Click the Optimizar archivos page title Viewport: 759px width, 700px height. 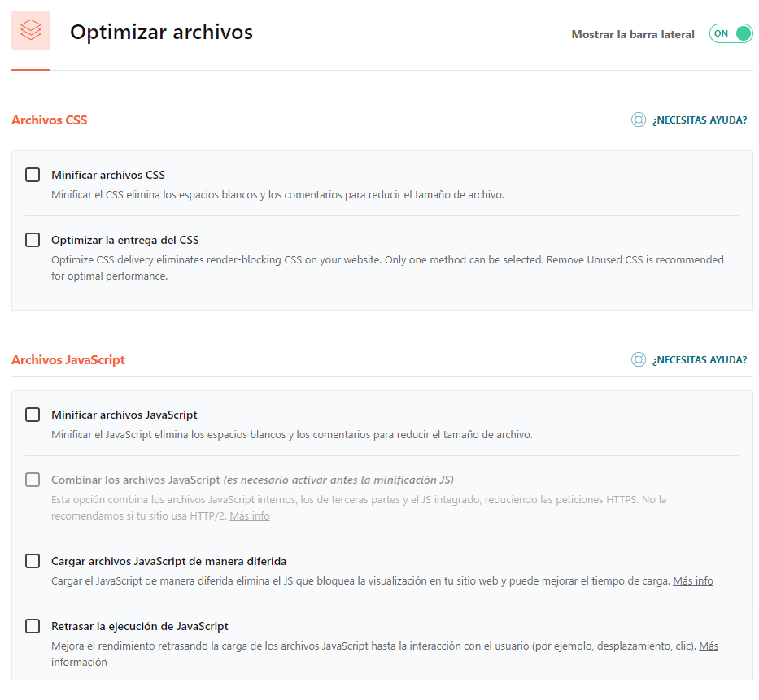pos(161,32)
